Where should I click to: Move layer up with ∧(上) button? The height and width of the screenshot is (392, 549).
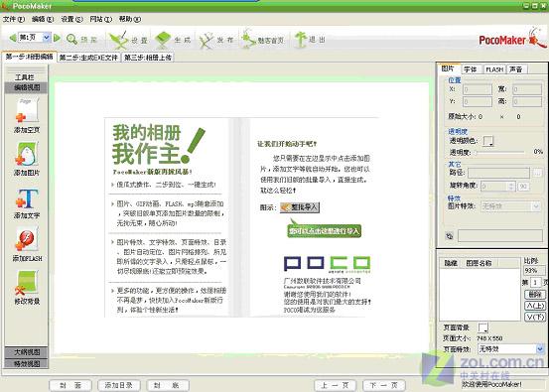[x=535, y=306]
